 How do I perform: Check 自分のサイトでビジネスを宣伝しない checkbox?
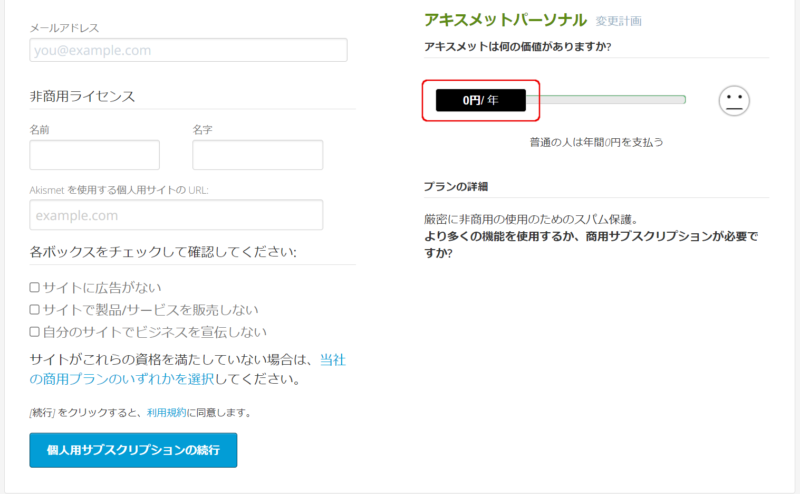coord(35,332)
